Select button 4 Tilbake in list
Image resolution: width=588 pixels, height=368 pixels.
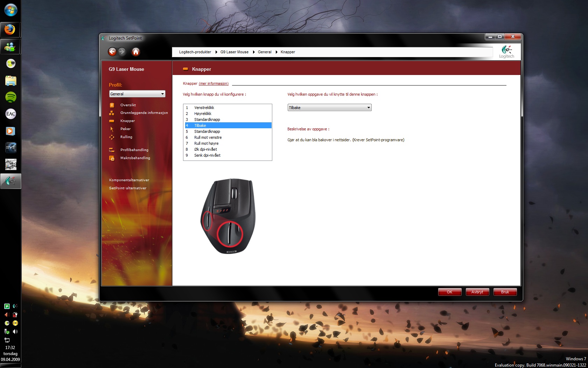click(x=228, y=125)
